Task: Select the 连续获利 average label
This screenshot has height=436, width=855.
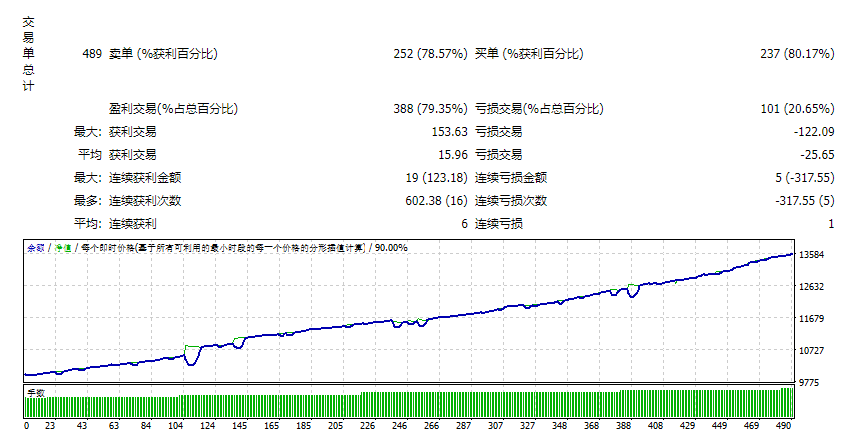Action: tap(133, 223)
